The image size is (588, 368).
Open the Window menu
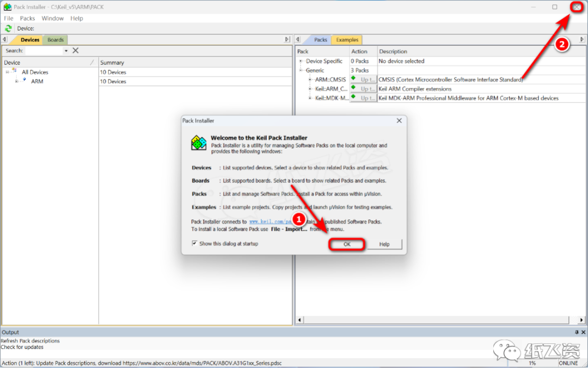(x=52, y=19)
